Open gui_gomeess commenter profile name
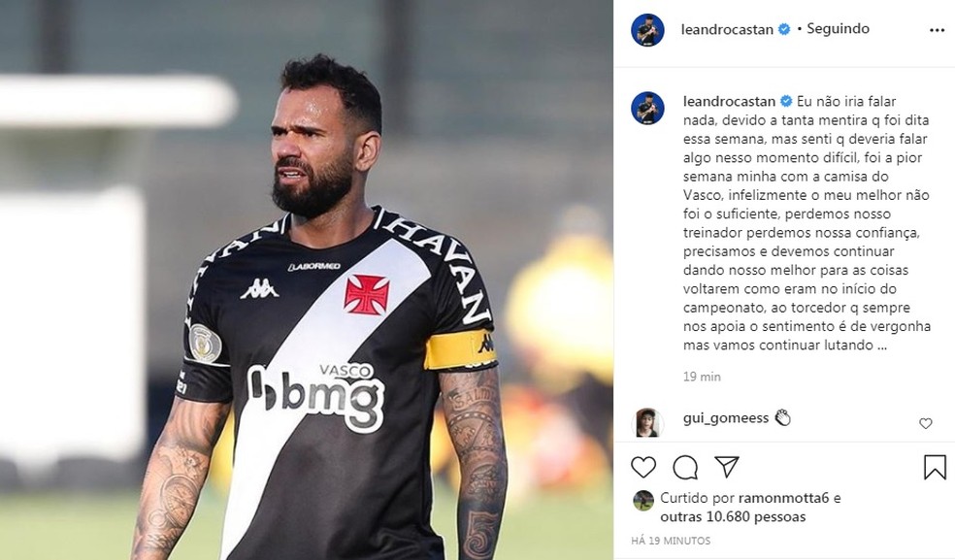The image size is (955, 560). (x=726, y=418)
